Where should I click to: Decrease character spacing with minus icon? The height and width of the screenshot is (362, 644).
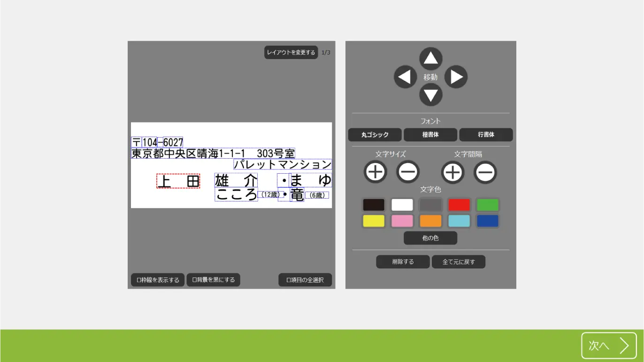coord(485,172)
